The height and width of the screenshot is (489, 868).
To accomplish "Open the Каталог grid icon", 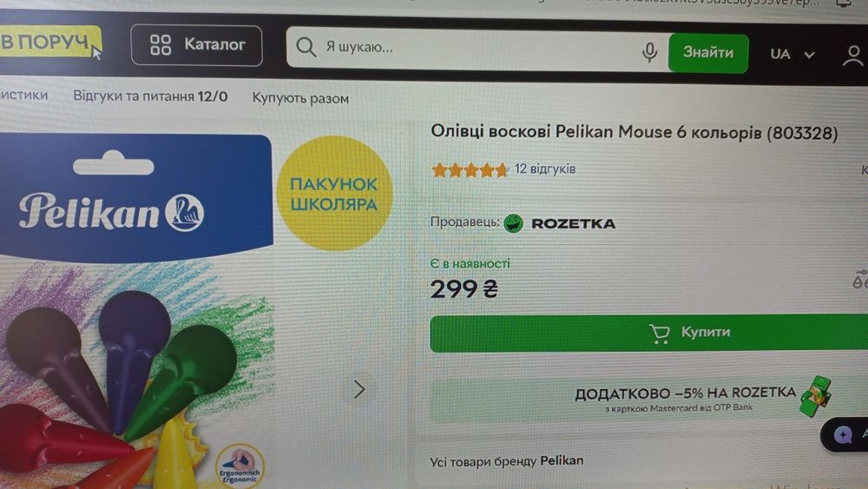I will pos(161,45).
